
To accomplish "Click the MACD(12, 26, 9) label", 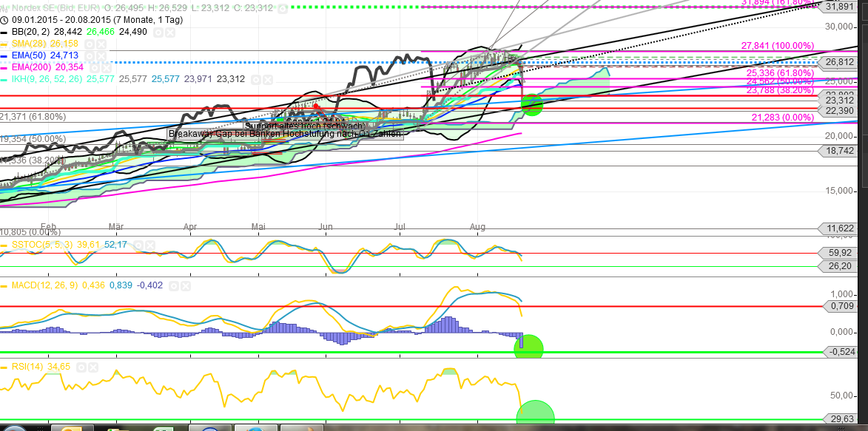I will pyautogui.click(x=45, y=285).
